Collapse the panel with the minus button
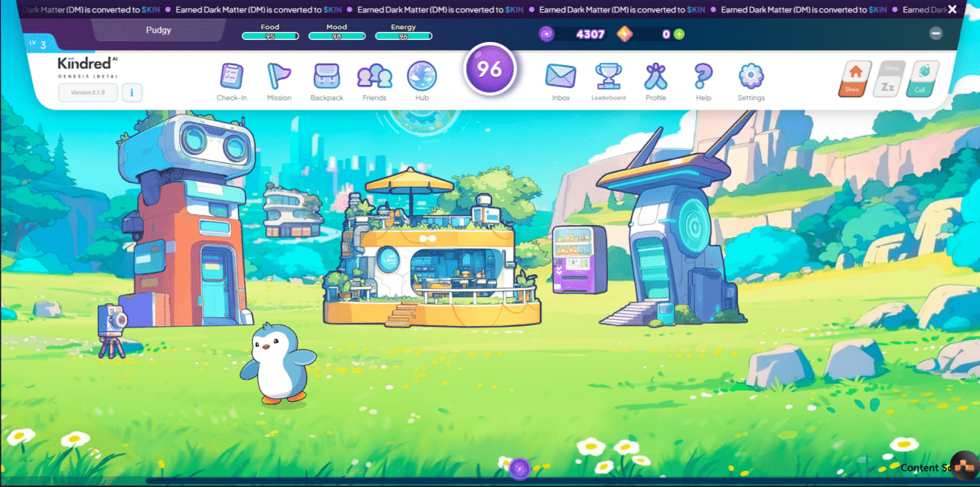Viewport: 980px width, 487px height. coord(936,34)
